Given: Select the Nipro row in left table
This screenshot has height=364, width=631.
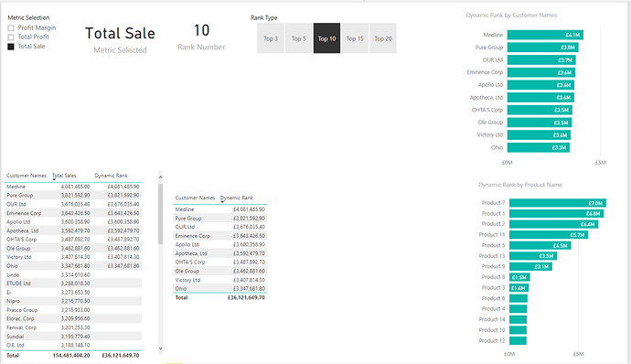Looking at the screenshot, I should point(73,301).
